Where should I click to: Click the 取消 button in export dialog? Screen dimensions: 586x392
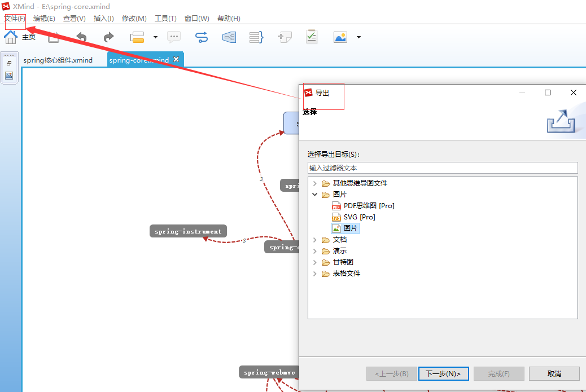(x=554, y=373)
